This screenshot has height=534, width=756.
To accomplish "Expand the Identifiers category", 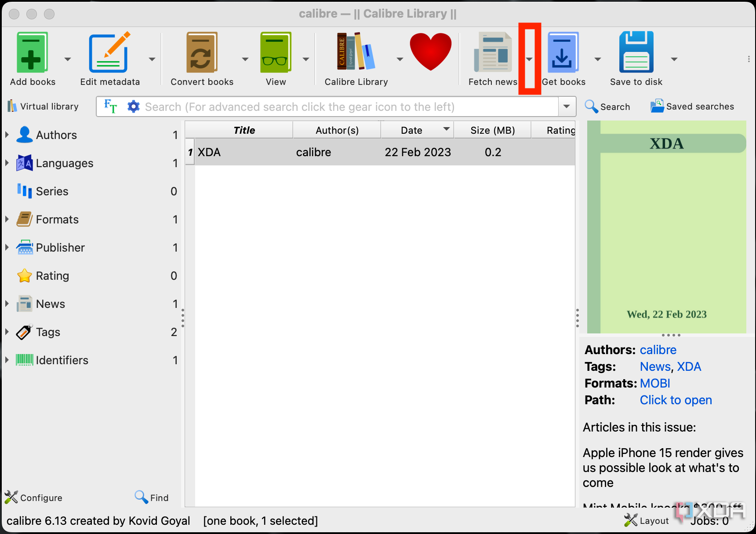I will tap(7, 360).
